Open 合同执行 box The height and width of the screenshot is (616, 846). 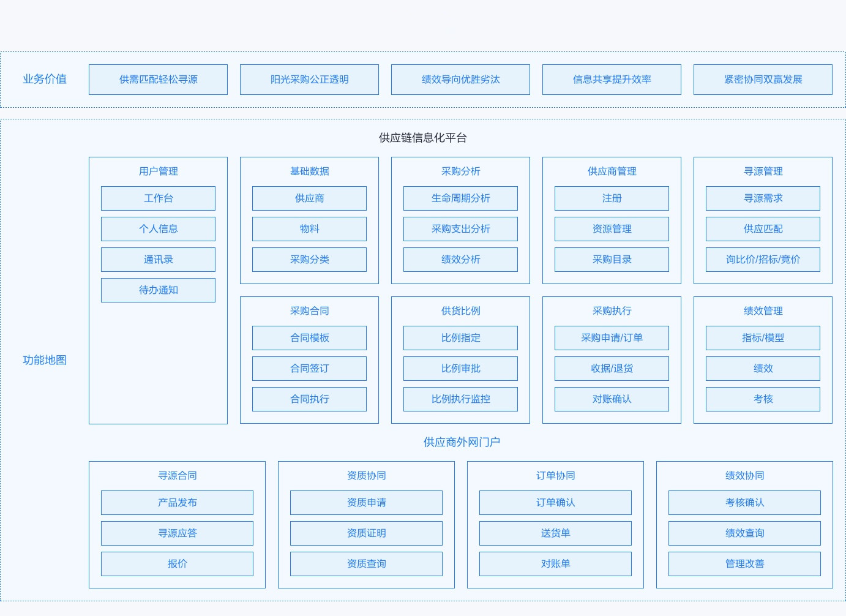pyautogui.click(x=309, y=399)
